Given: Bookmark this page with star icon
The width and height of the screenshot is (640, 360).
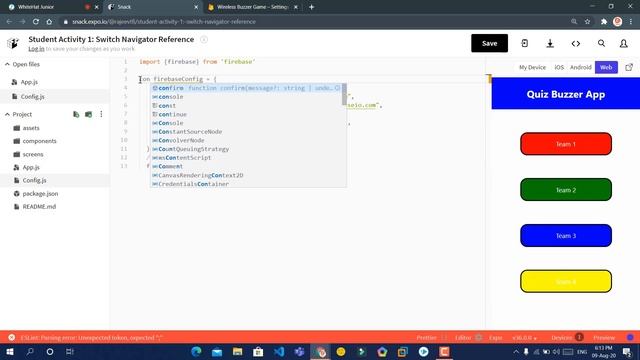Looking at the screenshot, I should point(587,22).
